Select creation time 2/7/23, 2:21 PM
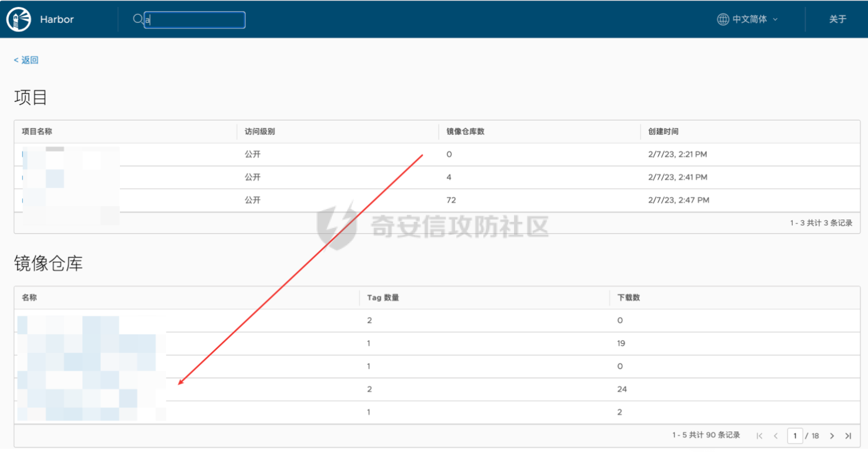 [x=677, y=154]
